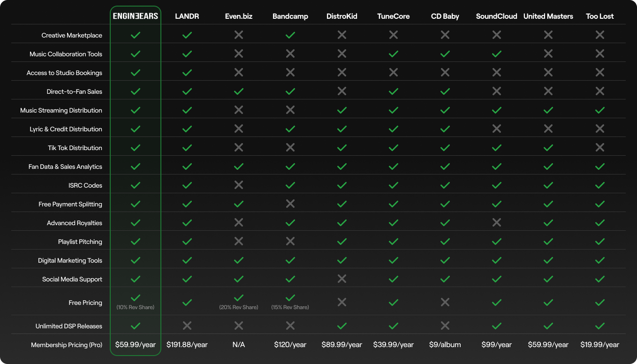Click Bandcamp X mark for Music Streaming Distribution
637x364 pixels.
click(290, 110)
